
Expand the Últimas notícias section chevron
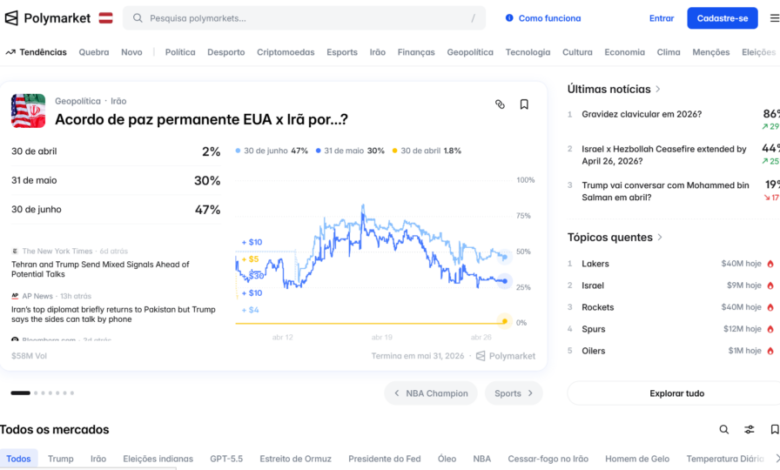click(658, 89)
